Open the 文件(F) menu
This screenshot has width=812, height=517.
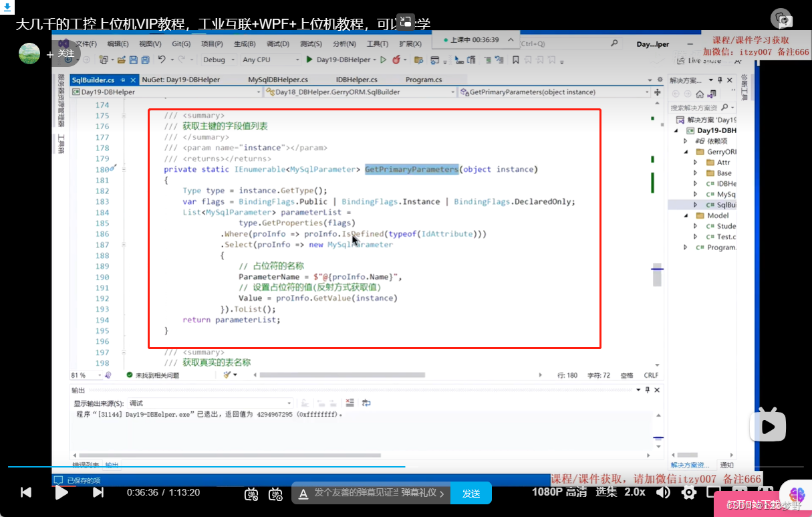[x=86, y=43]
